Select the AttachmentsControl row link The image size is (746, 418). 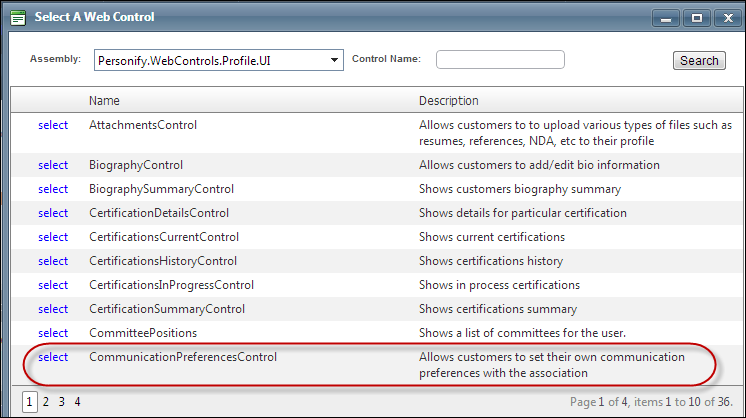[x=53, y=125]
